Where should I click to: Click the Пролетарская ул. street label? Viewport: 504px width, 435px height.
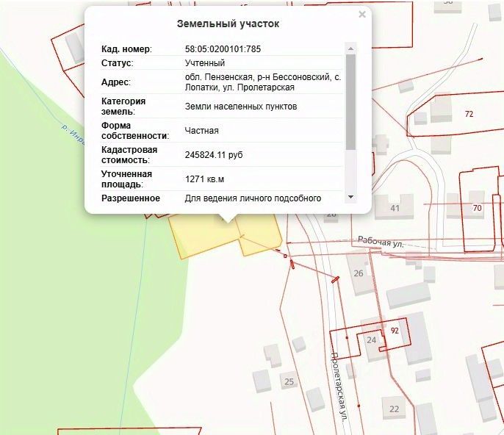click(x=339, y=387)
